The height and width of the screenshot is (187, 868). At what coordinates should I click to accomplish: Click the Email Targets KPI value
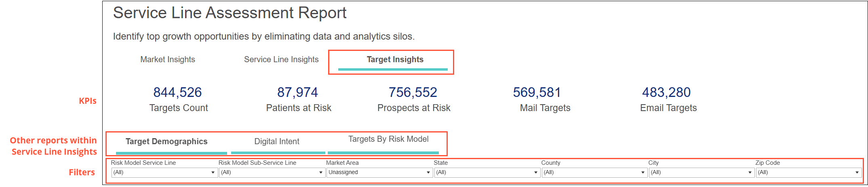click(x=666, y=92)
